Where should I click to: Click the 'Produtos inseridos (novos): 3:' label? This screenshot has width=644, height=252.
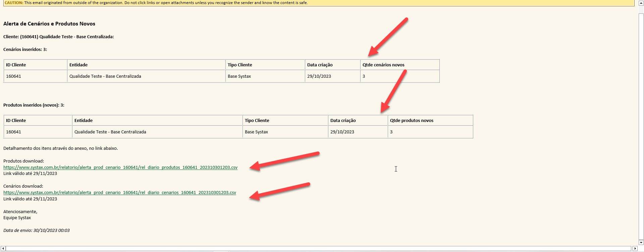[x=34, y=105]
